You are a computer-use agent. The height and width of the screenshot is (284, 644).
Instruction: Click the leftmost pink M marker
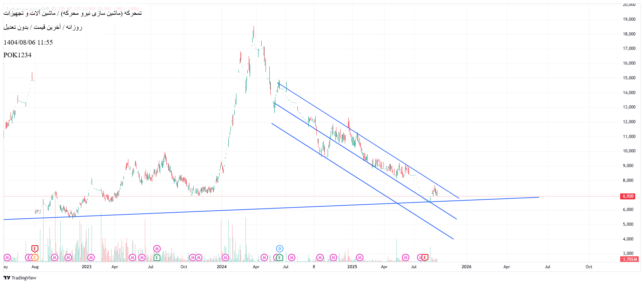click(7, 258)
